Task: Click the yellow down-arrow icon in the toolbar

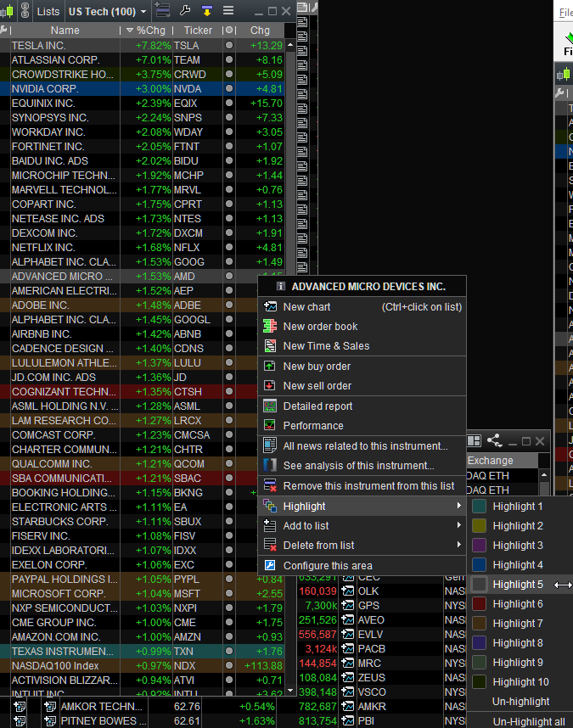Action: click(206, 10)
